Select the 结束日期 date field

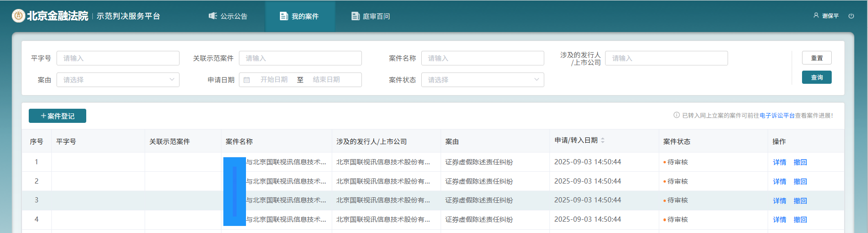[x=326, y=80]
